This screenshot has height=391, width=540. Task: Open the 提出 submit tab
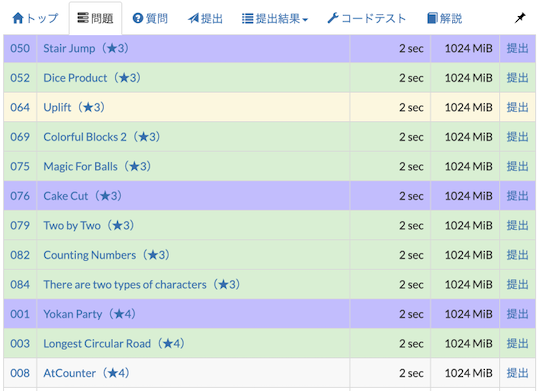pos(205,18)
